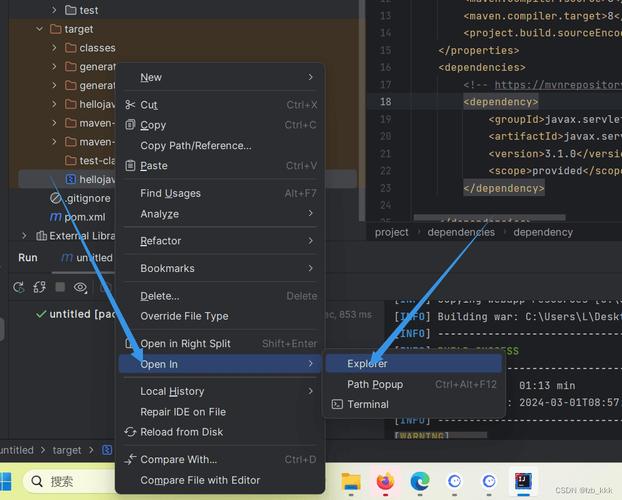
Task: Select the pom.xml Maven file
Action: point(84,217)
